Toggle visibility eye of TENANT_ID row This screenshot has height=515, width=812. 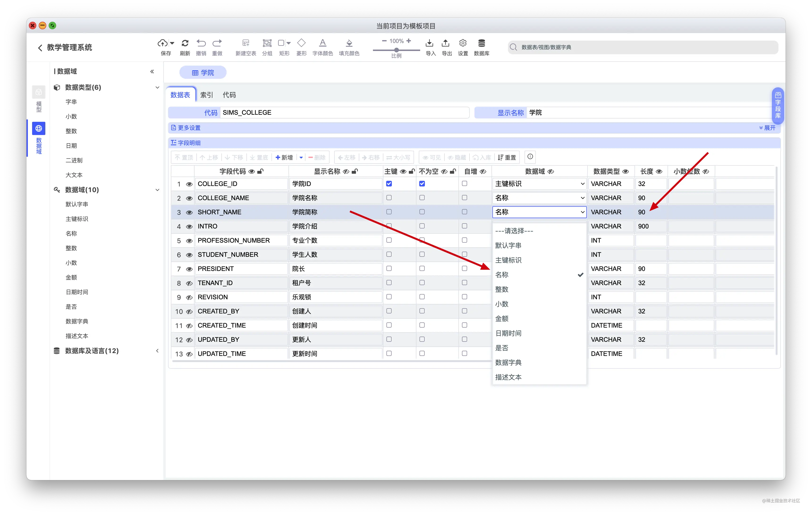189,283
